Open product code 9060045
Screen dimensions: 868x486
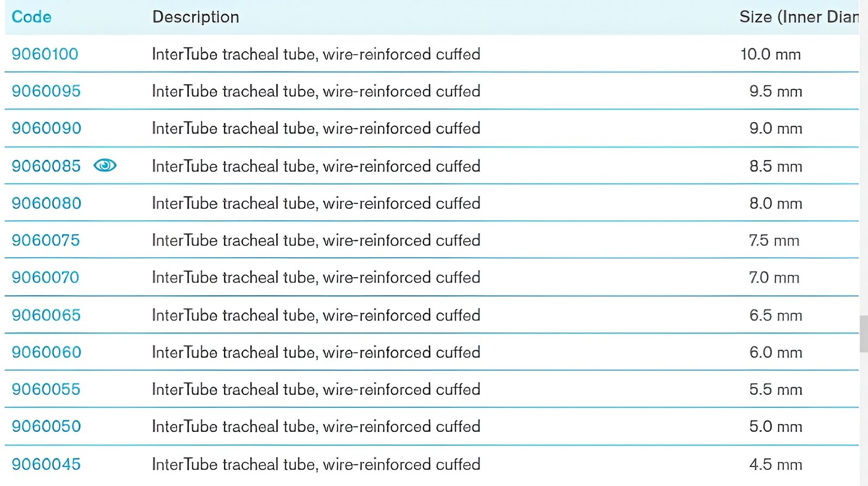coord(46,464)
